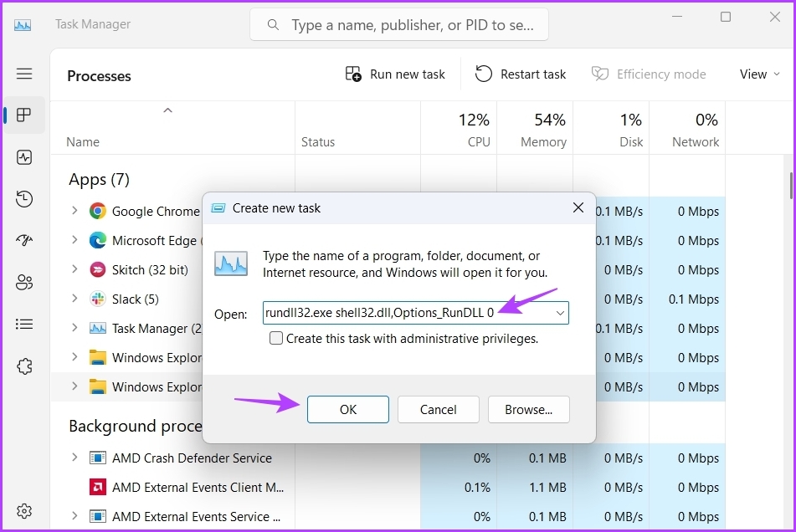796x532 pixels.
Task: Expand the Task Manager process group
Action: click(x=74, y=328)
